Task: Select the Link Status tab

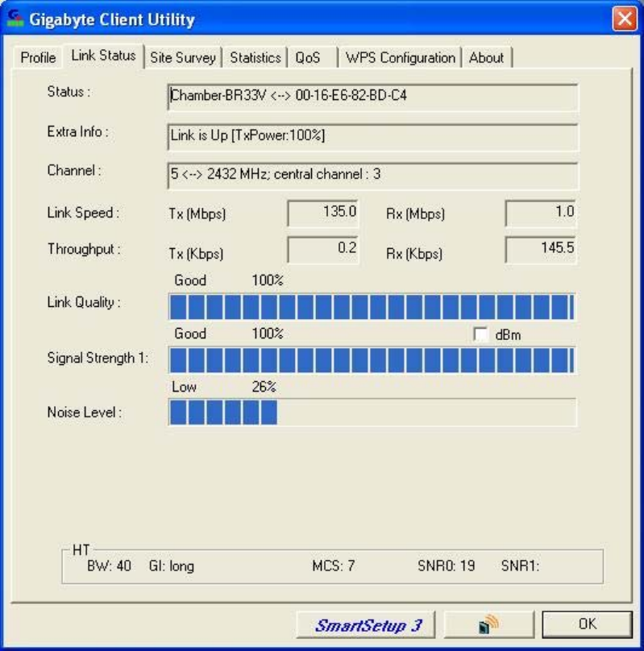Action: (103, 56)
